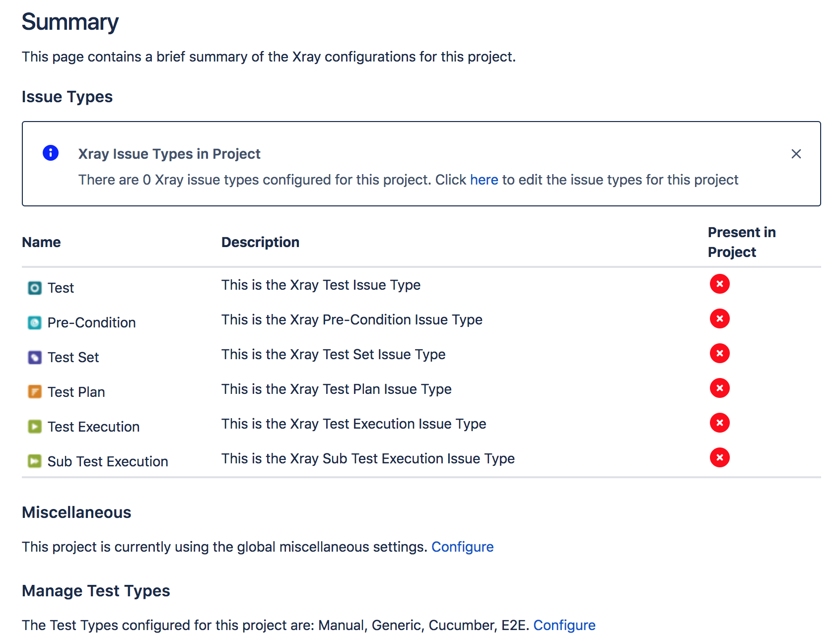
Task: Select the 'Test' name label
Action: pos(61,288)
